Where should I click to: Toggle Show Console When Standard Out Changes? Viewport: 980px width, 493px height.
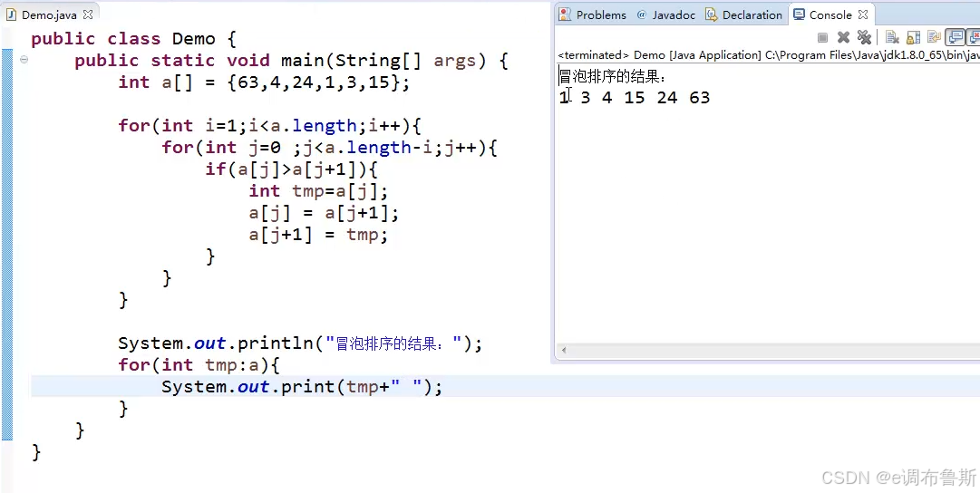pos(955,37)
